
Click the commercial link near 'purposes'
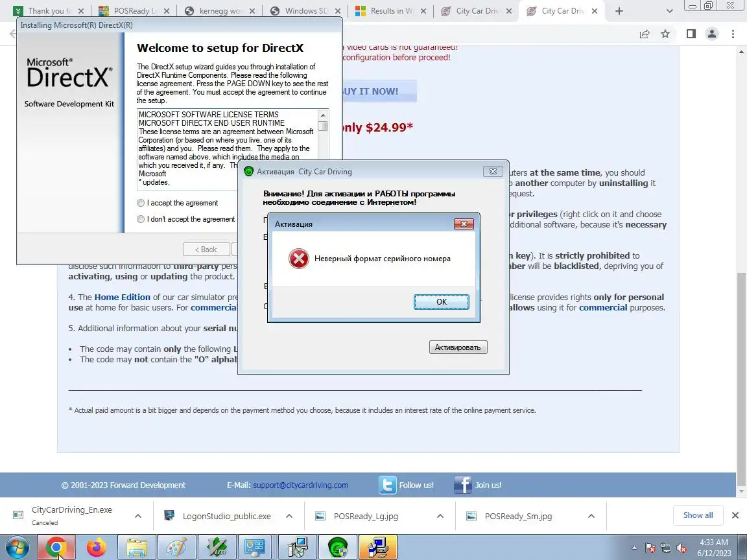[x=603, y=308]
